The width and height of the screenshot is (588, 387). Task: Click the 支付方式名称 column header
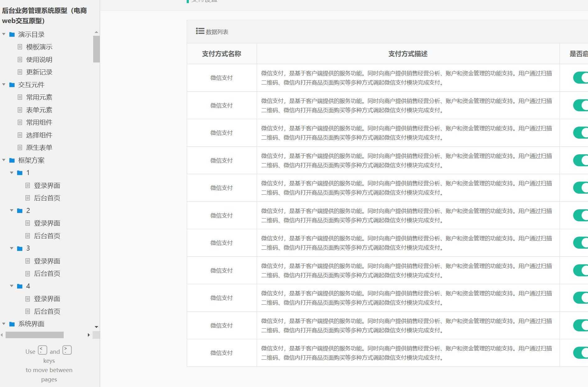point(221,53)
